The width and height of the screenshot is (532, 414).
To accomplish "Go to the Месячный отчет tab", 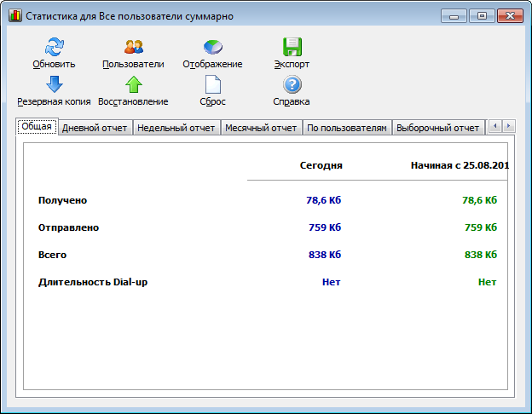I will 261,128.
